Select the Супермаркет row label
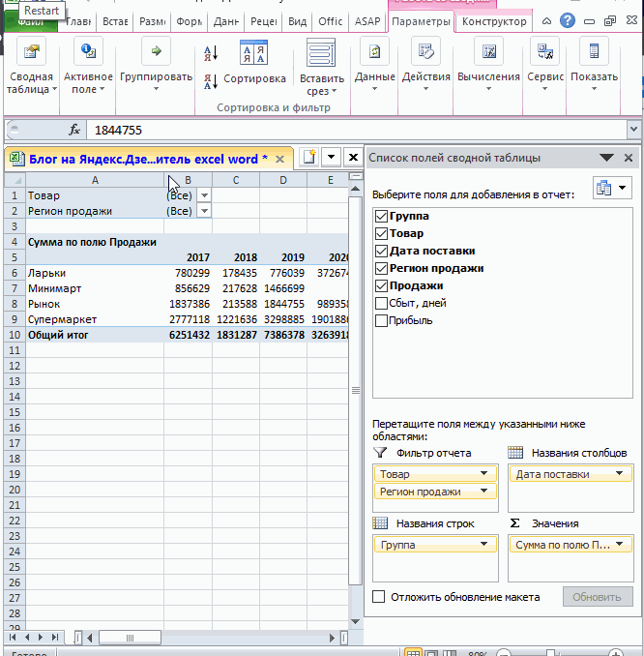644x656 pixels. pos(95,319)
